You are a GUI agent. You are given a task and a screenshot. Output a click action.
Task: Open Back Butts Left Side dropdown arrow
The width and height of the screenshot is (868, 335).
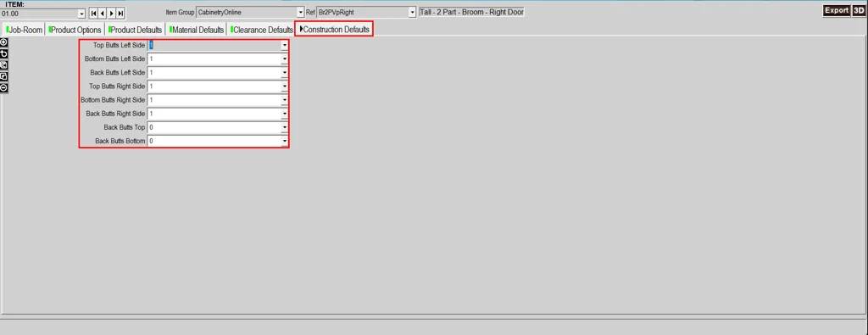point(285,73)
